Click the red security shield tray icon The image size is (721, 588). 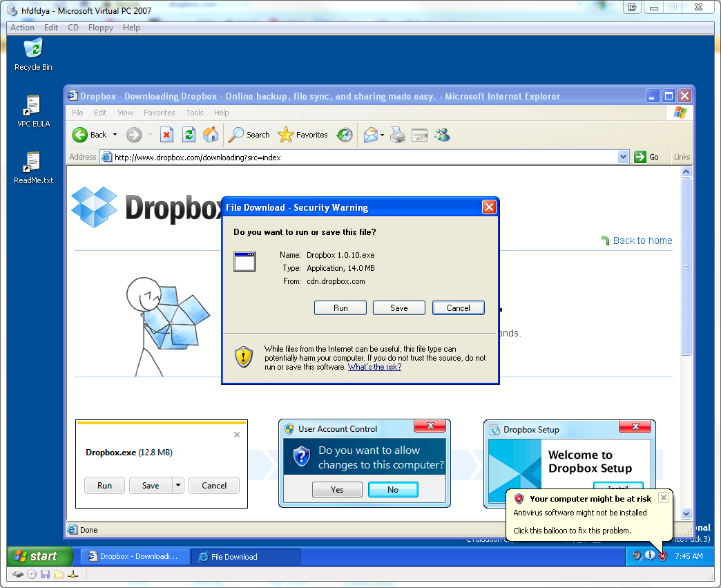662,556
